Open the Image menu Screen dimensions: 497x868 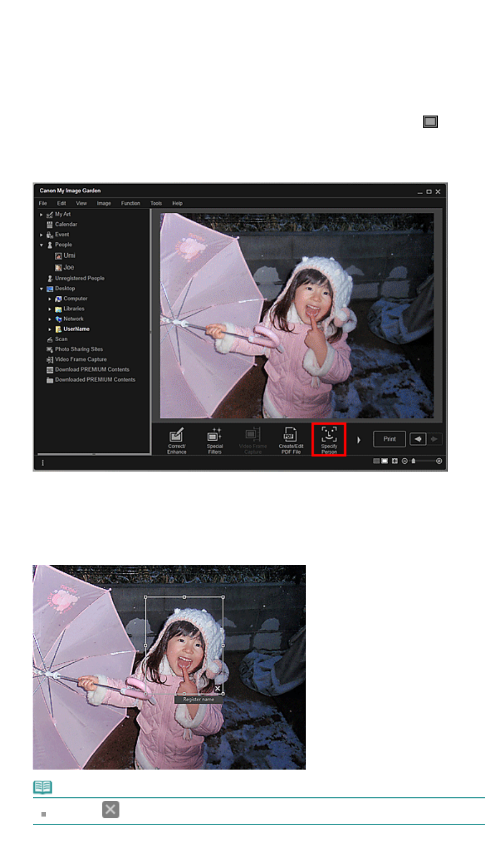click(104, 203)
